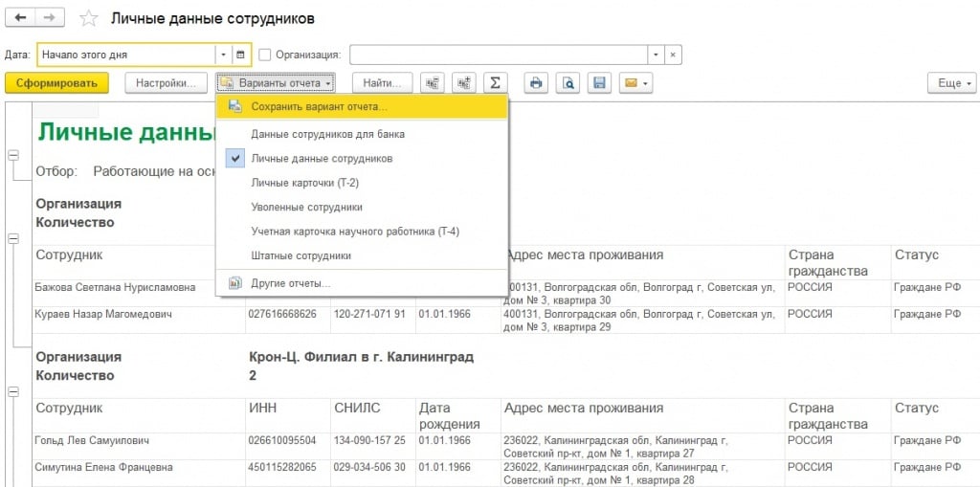Expand the Организация dropdown list
This screenshot has height=487, width=980.
(656, 55)
